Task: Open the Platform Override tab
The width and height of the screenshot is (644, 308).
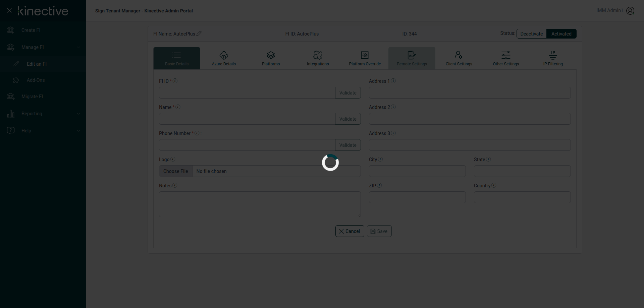Action: [x=365, y=58]
